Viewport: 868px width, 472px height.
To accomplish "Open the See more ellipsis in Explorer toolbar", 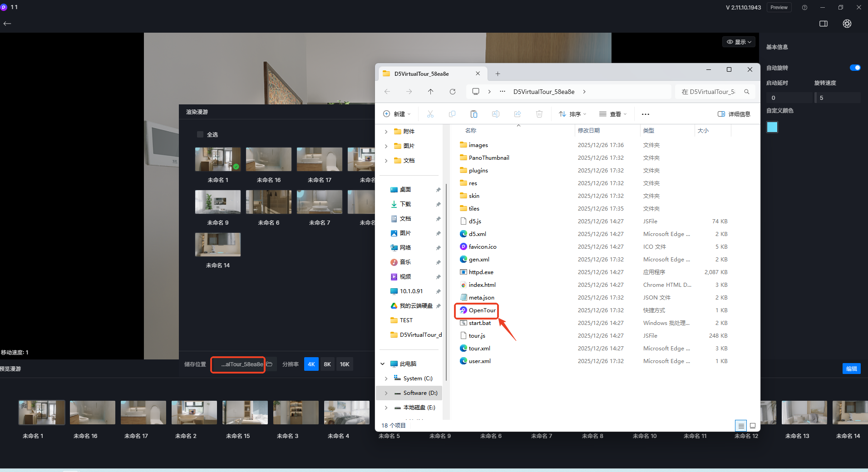I will point(646,114).
